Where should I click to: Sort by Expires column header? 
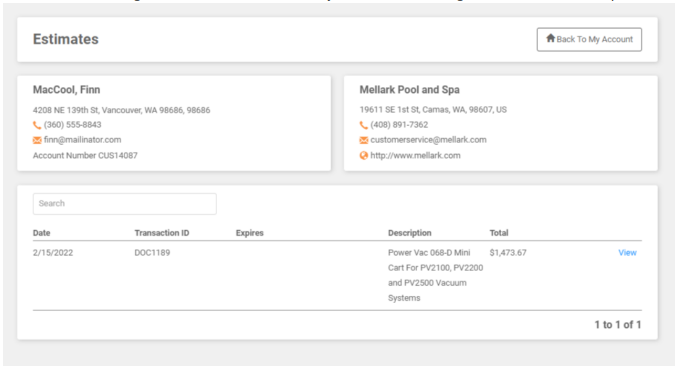tap(250, 233)
